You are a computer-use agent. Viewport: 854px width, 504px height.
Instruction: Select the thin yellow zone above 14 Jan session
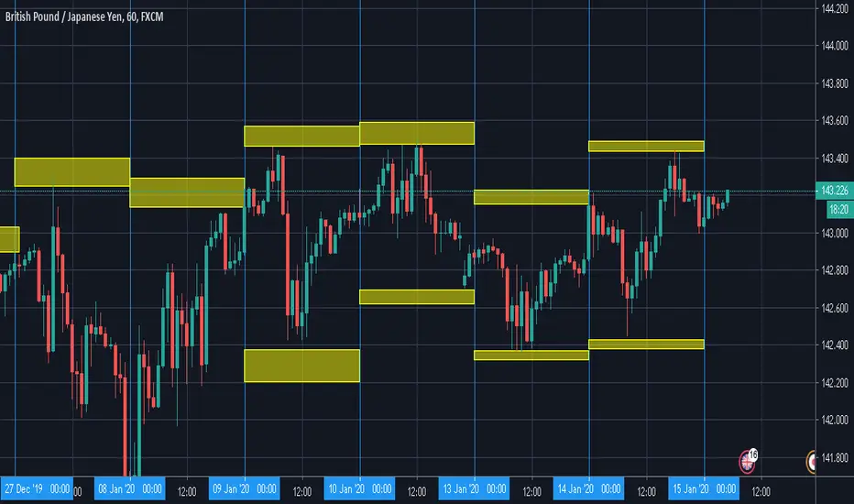click(x=646, y=146)
